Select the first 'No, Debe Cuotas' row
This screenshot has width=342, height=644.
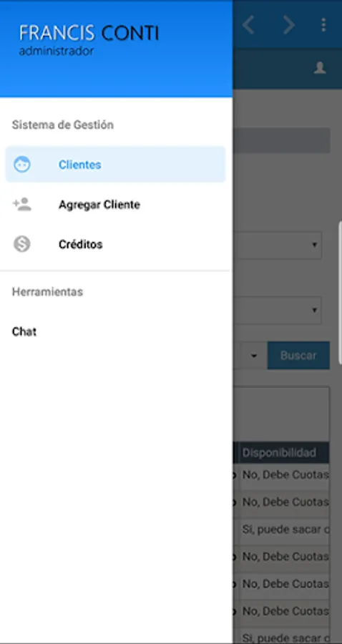(x=284, y=475)
